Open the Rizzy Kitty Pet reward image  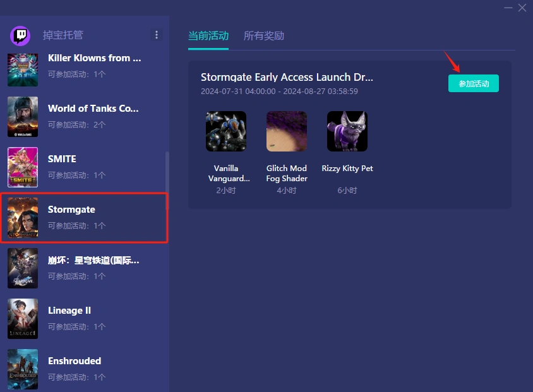click(347, 131)
